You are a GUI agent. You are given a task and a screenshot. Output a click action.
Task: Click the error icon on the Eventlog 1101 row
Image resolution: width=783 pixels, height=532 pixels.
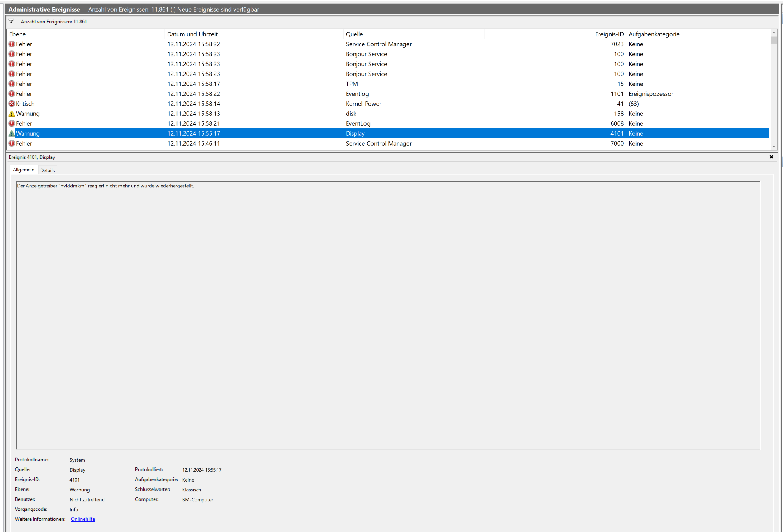point(12,94)
